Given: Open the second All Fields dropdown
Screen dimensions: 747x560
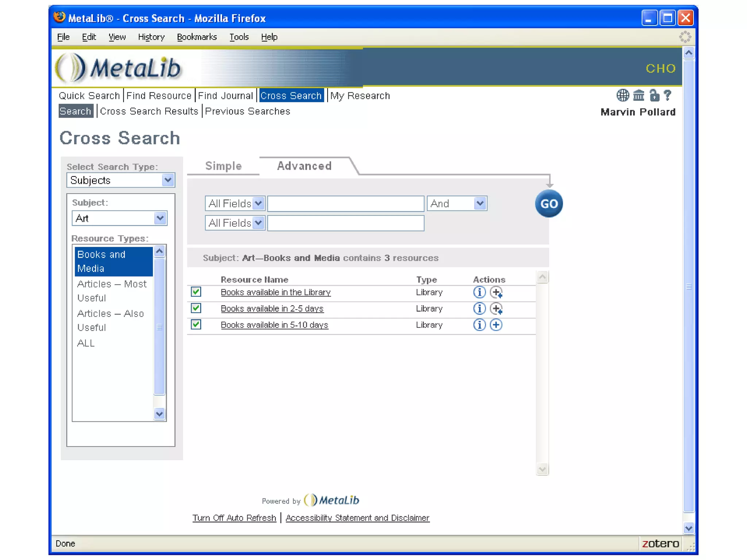Looking at the screenshot, I should [235, 223].
